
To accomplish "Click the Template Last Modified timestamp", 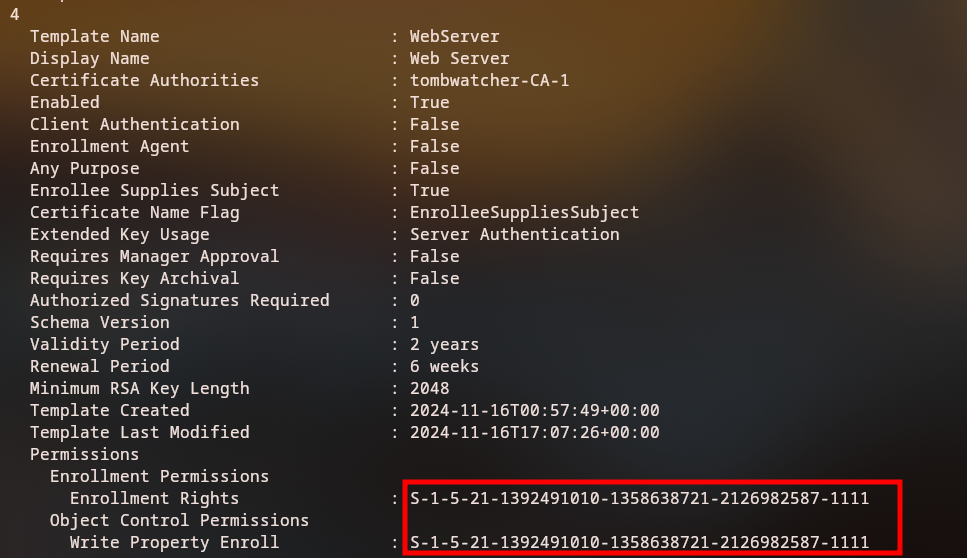I will (x=534, y=432).
